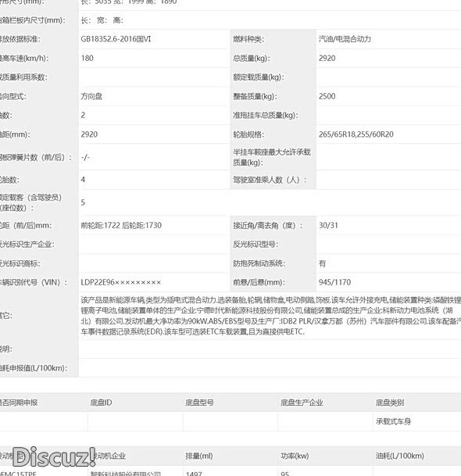Screen dimensions: 461x476
Task: Select approach/departure angle value 30/31
Action: point(328,225)
